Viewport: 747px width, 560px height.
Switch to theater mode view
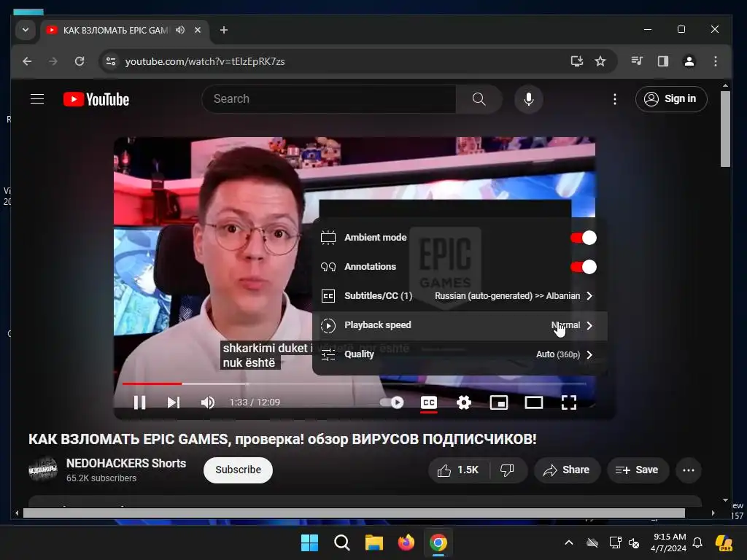pos(533,402)
